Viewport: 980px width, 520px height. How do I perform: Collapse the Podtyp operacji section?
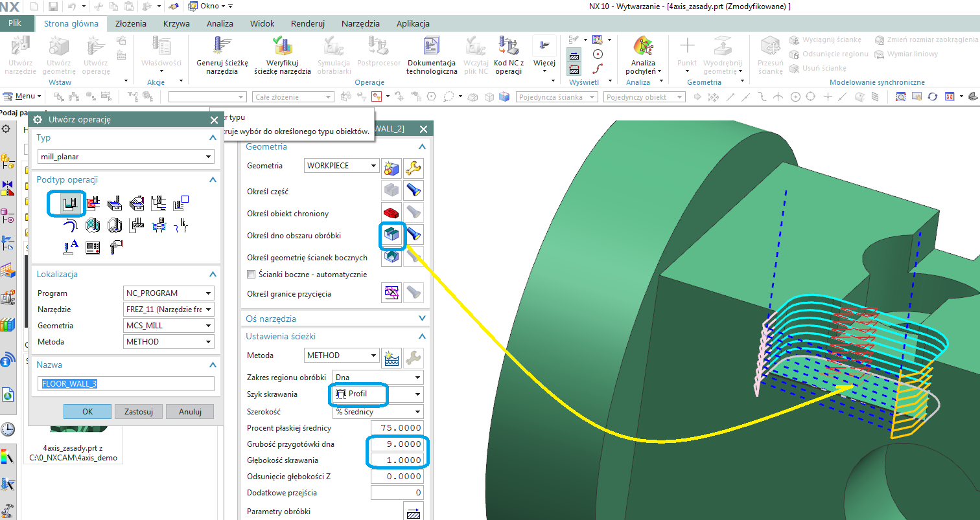tap(212, 179)
